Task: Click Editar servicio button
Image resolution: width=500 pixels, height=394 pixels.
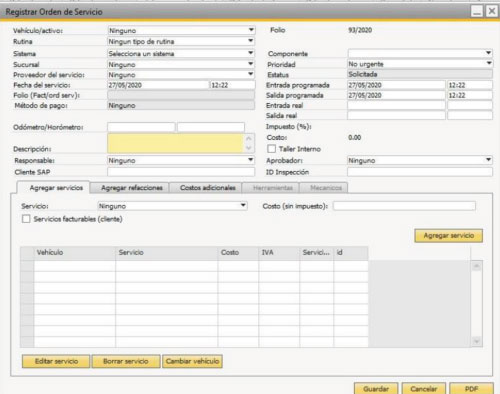Action: (56, 361)
